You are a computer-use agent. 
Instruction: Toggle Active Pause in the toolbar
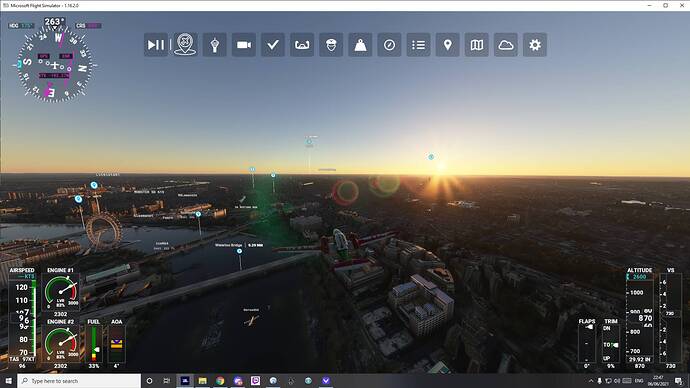point(156,45)
